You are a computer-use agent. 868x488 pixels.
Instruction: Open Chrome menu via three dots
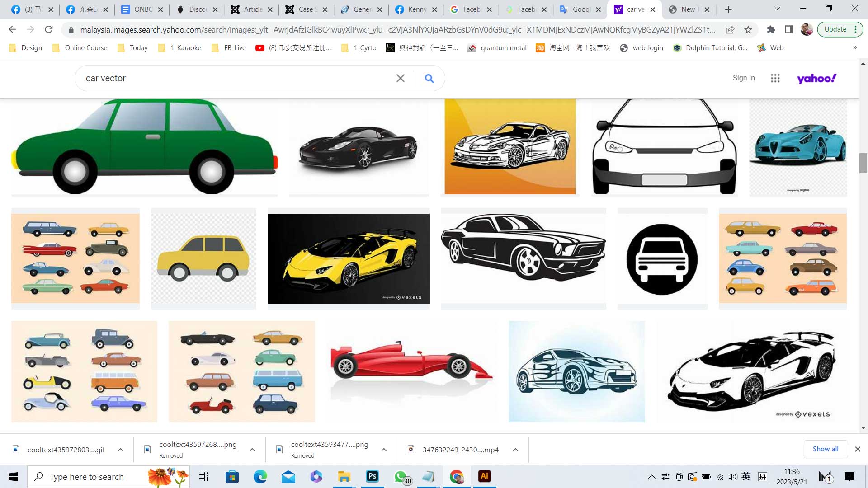pyautogui.click(x=855, y=29)
